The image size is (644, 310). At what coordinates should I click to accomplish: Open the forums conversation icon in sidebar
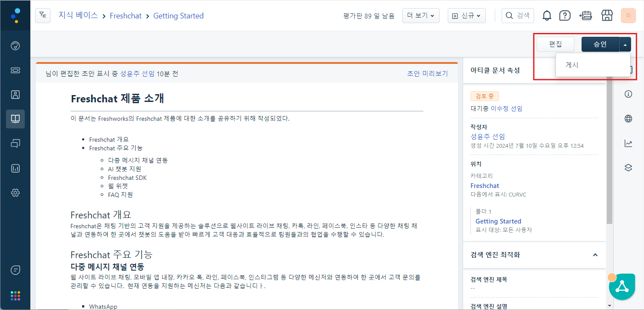click(x=15, y=143)
